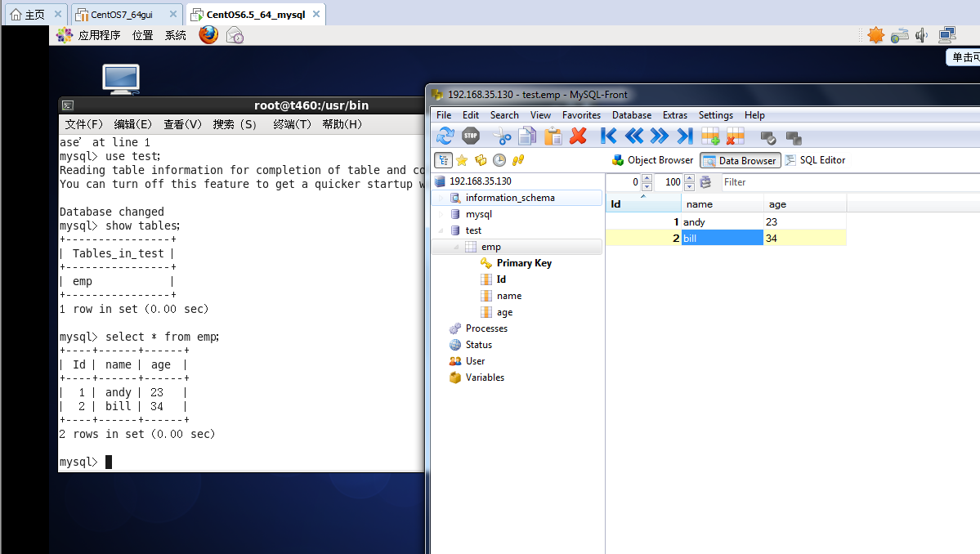Select the andy cell in data grid

click(722, 221)
